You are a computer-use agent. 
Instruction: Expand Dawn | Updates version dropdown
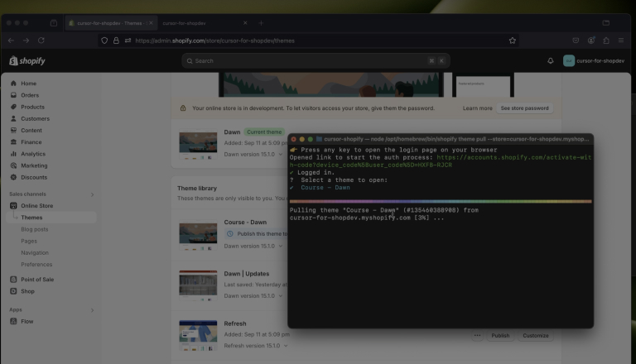[253, 296]
